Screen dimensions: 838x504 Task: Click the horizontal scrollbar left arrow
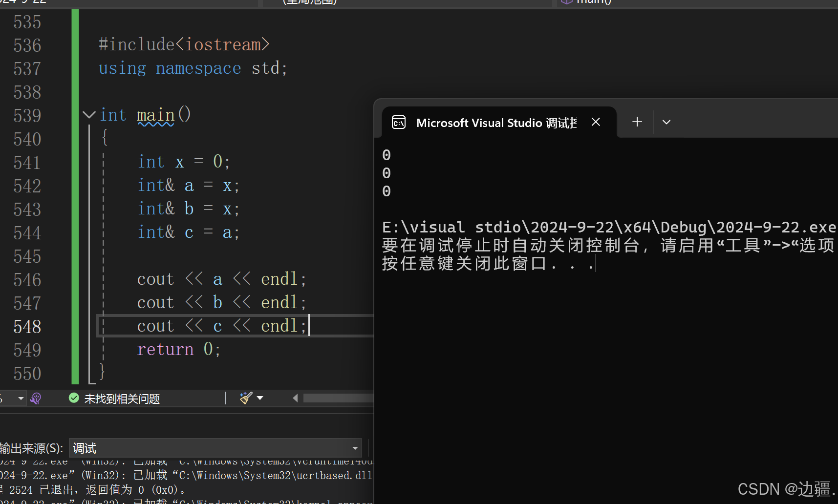(295, 398)
